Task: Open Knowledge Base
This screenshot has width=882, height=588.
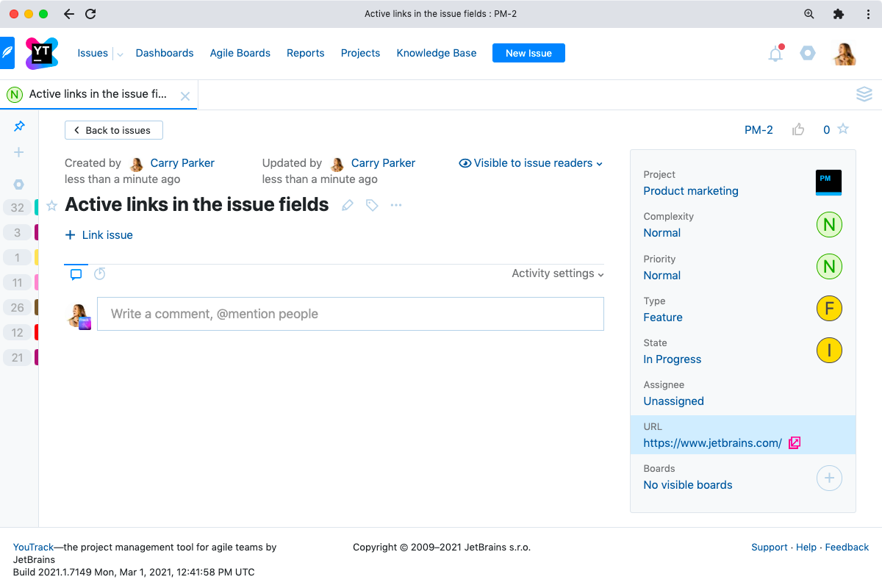Action: point(437,53)
